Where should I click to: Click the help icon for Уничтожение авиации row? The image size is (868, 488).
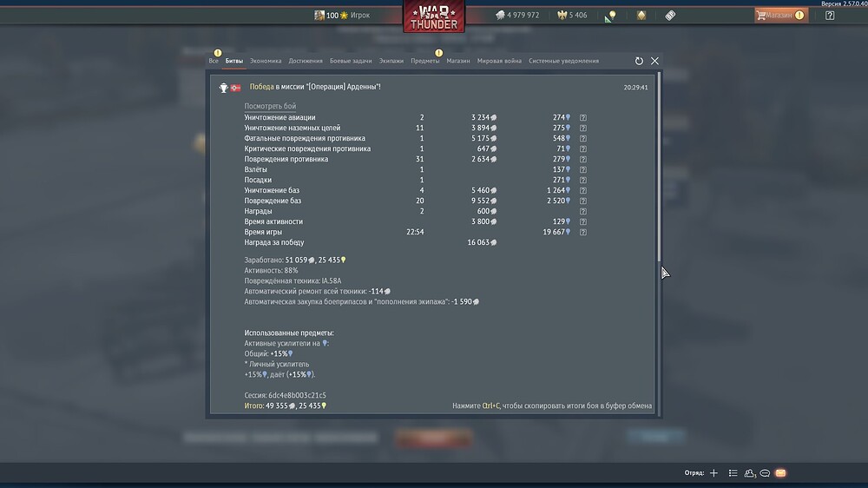coord(583,117)
